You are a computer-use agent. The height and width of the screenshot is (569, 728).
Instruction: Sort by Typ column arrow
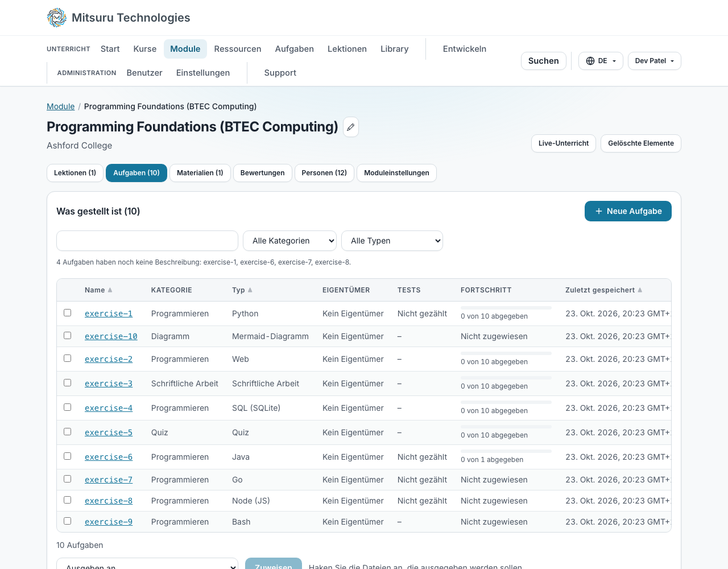coord(250,290)
